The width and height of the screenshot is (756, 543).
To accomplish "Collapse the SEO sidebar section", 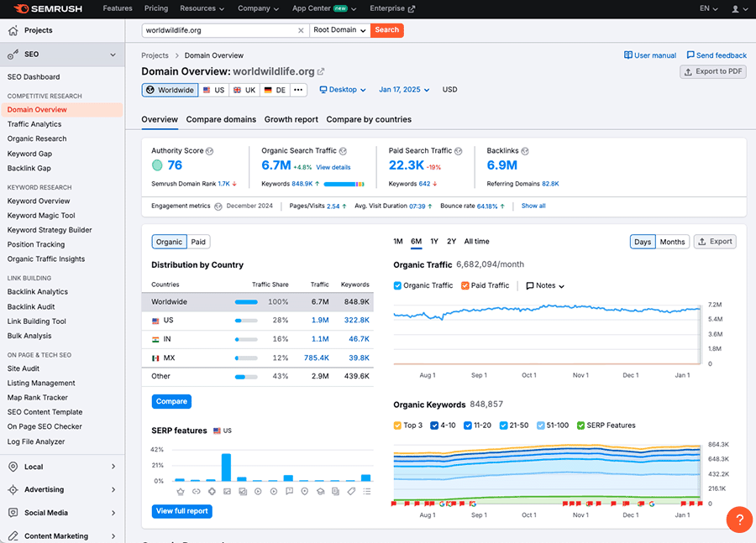I will [x=113, y=55].
